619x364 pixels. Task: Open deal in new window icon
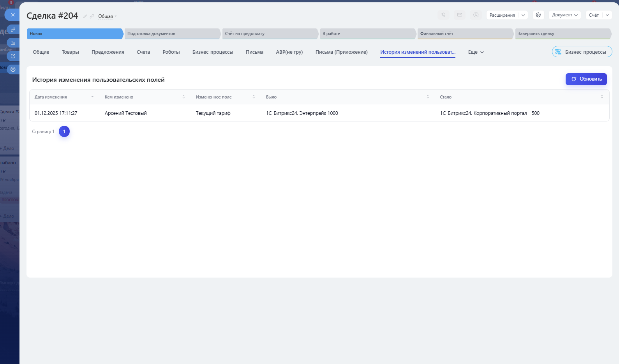(x=13, y=56)
